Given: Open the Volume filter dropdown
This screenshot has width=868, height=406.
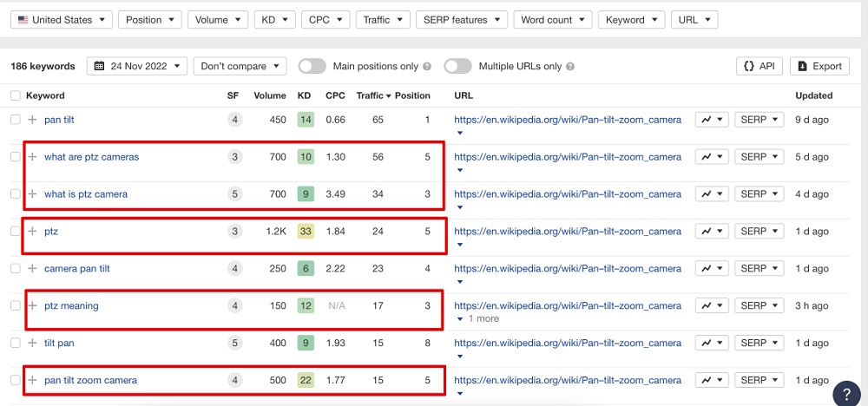Looking at the screenshot, I should point(218,20).
